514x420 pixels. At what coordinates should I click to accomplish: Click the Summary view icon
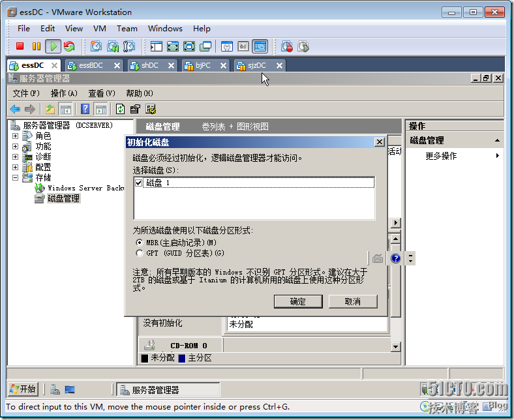click(x=227, y=46)
